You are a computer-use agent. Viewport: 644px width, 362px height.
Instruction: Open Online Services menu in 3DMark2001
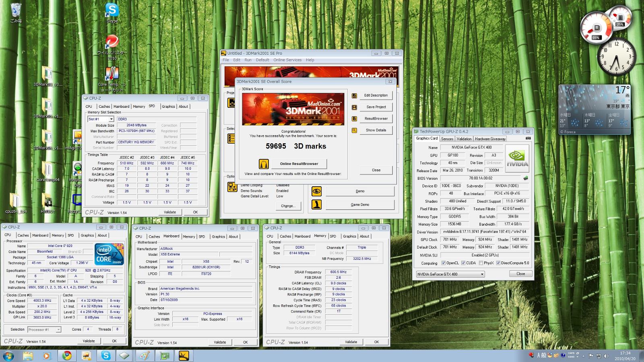(x=287, y=60)
